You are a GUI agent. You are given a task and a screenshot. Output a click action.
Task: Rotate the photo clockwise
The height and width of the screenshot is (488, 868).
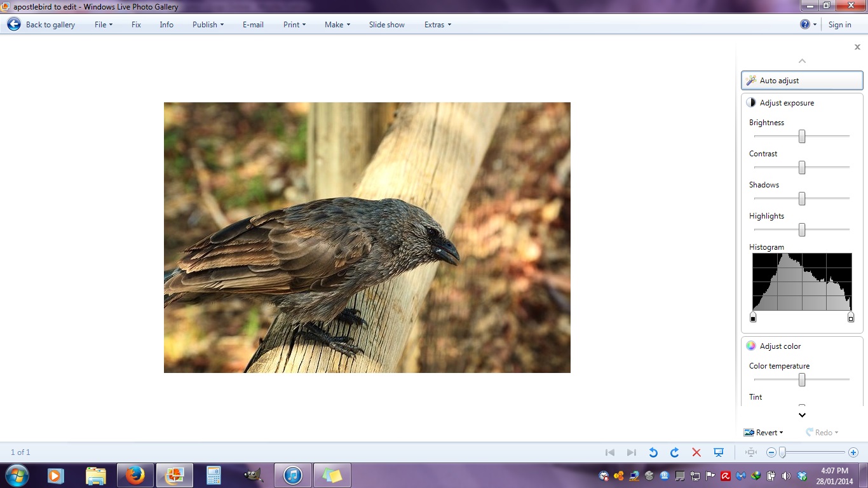675,452
